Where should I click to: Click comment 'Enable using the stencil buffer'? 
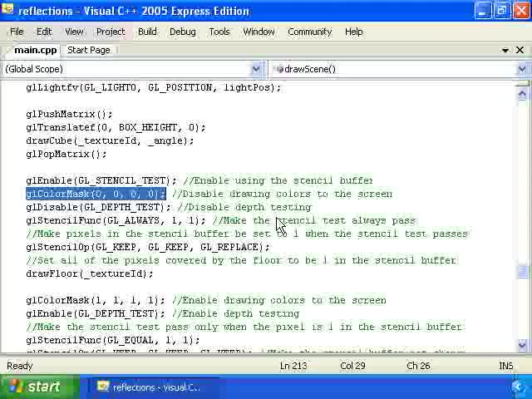pos(278,180)
